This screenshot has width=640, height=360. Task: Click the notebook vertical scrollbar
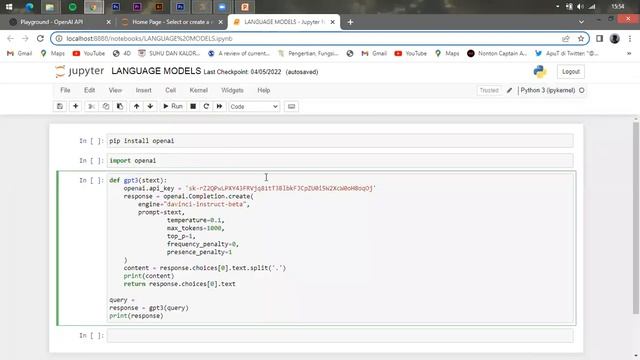(x=636, y=218)
